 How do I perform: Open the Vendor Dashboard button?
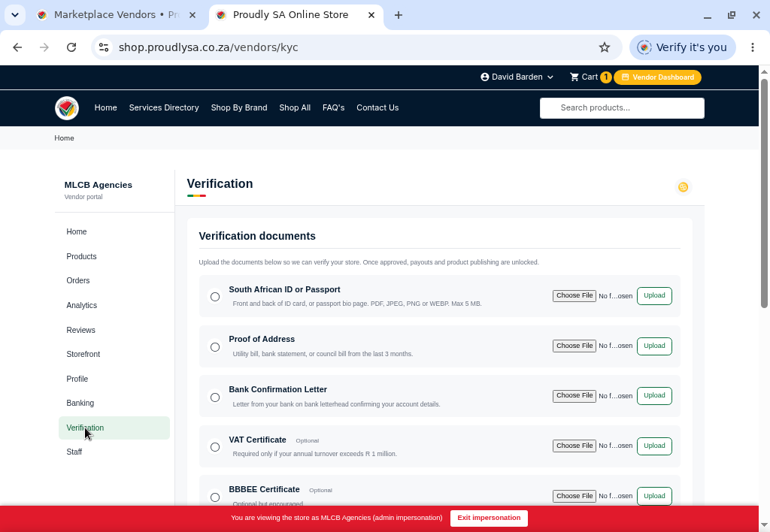657,77
